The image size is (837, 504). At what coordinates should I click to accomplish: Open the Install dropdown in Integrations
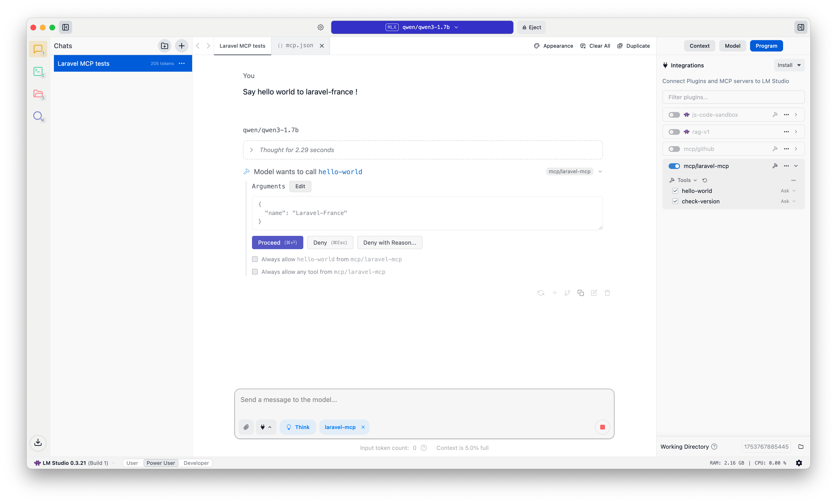point(789,65)
